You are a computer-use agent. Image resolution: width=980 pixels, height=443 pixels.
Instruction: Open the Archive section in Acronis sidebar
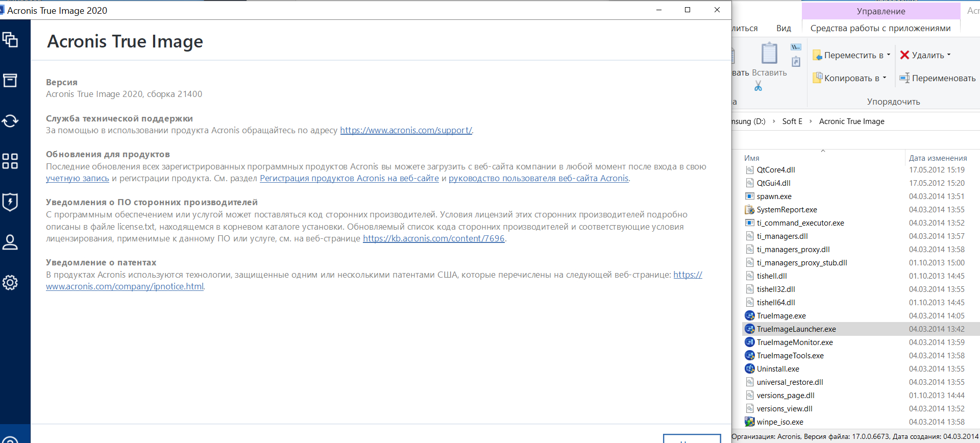point(10,80)
